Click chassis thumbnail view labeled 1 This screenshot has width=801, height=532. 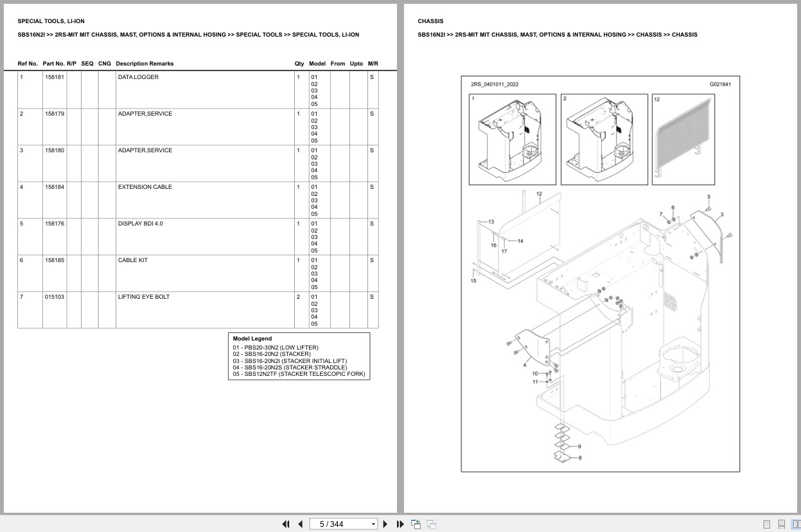513,139
